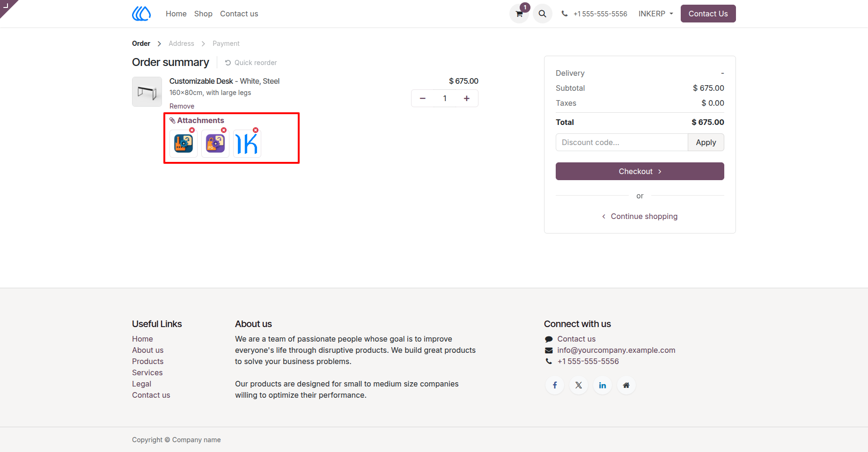Decrease desk quantity with minus button

(423, 98)
